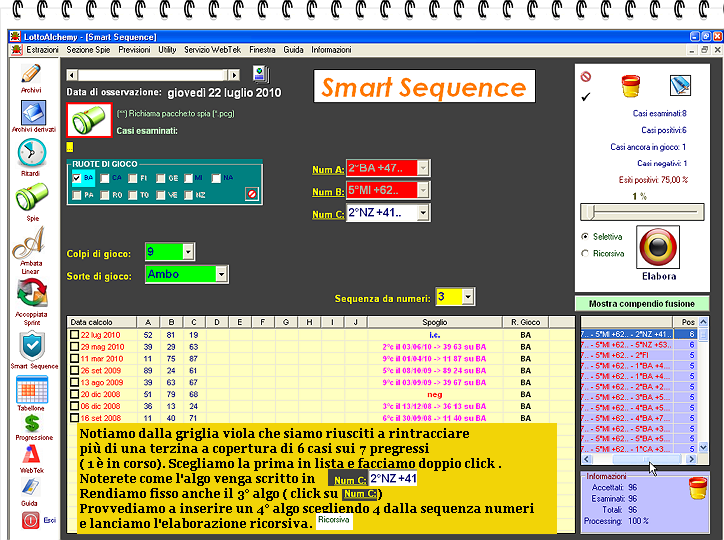The width and height of the screenshot is (724, 540).
Task: Open WebTek sidebar icon
Action: coord(32,454)
